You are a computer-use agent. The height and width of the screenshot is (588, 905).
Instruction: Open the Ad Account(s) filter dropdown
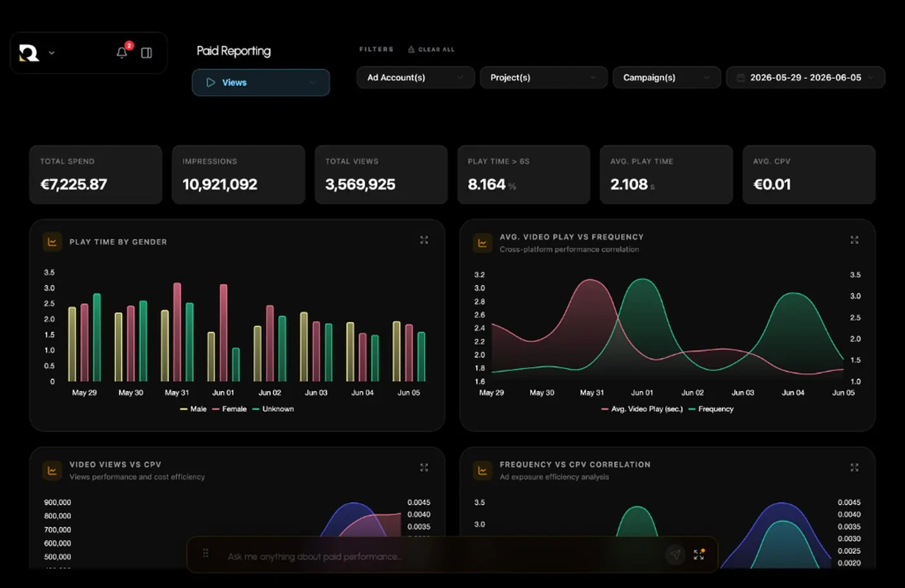pyautogui.click(x=416, y=78)
